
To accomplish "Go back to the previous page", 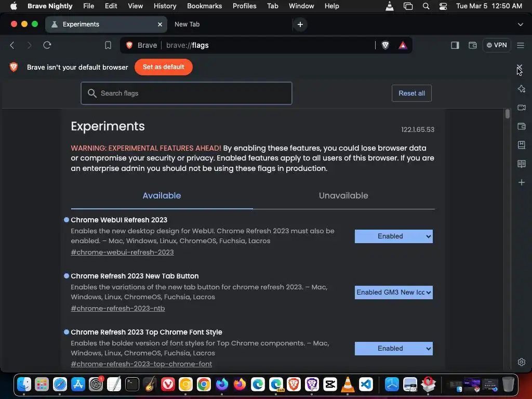I will tap(12, 45).
